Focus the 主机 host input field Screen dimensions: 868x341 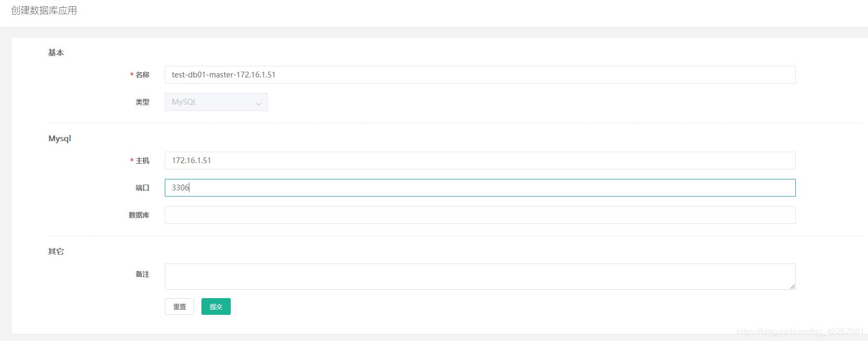(479, 161)
